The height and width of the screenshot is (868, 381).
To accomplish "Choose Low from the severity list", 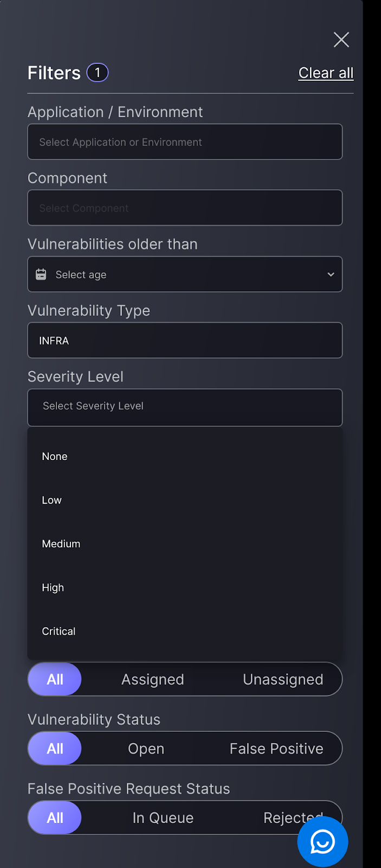I will click(51, 500).
